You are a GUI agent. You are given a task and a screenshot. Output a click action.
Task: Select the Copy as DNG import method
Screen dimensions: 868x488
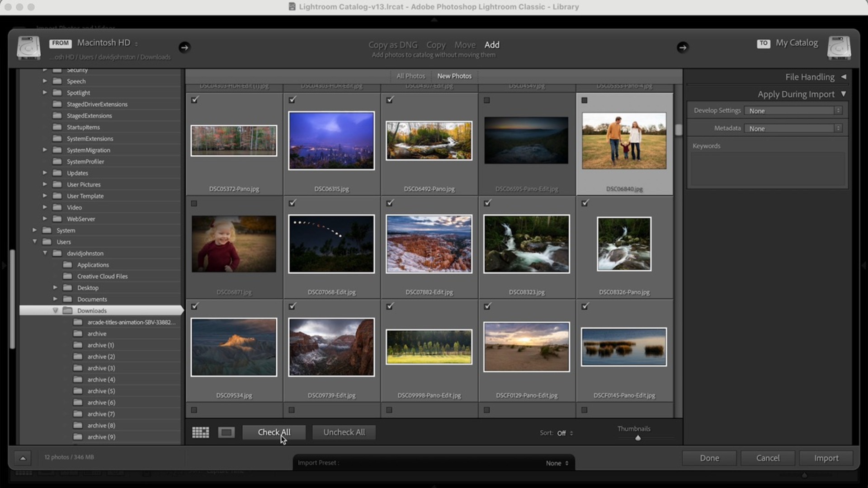[x=393, y=45]
